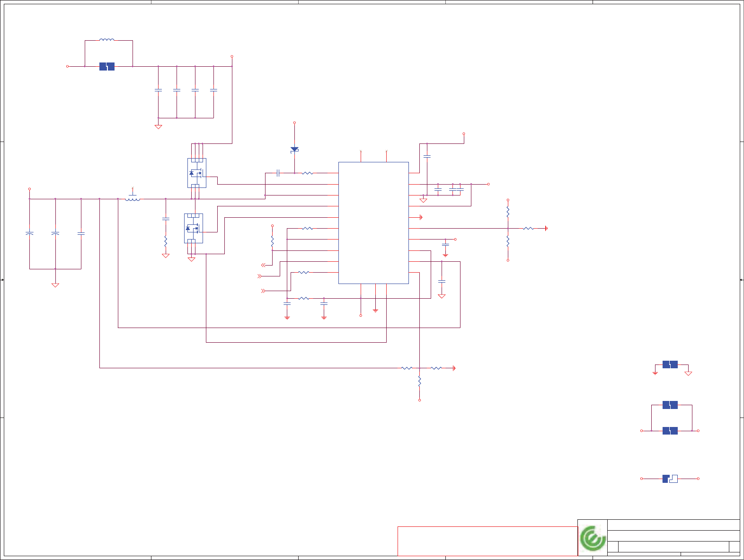Click the empty red-outlined box
Screen dimensions: 744x560
click(x=487, y=541)
